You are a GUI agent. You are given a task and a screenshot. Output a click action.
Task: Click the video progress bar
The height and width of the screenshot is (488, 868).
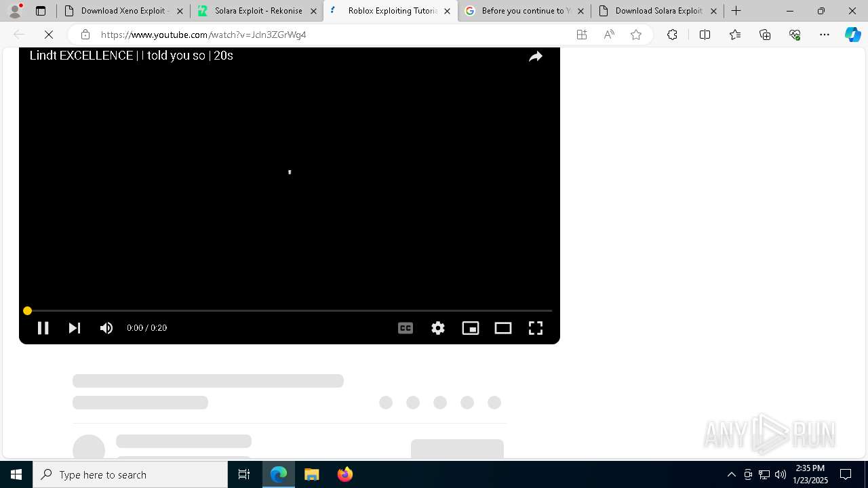(x=290, y=310)
